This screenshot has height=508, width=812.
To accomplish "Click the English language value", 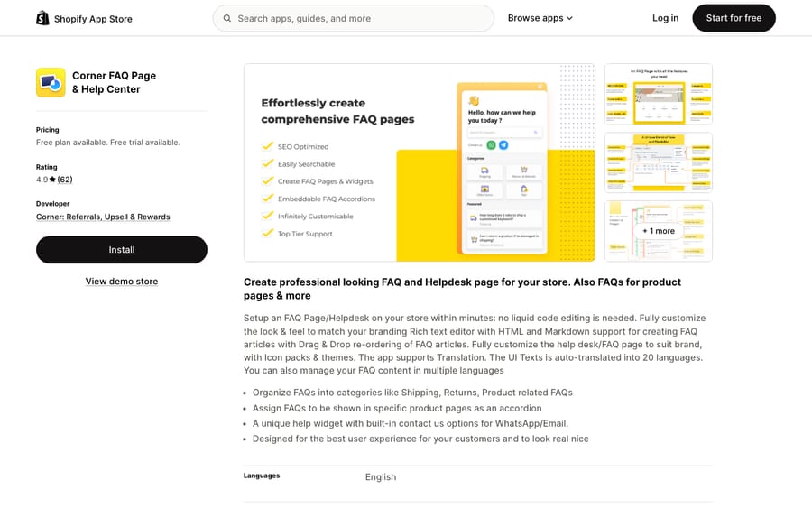I will pos(381,477).
